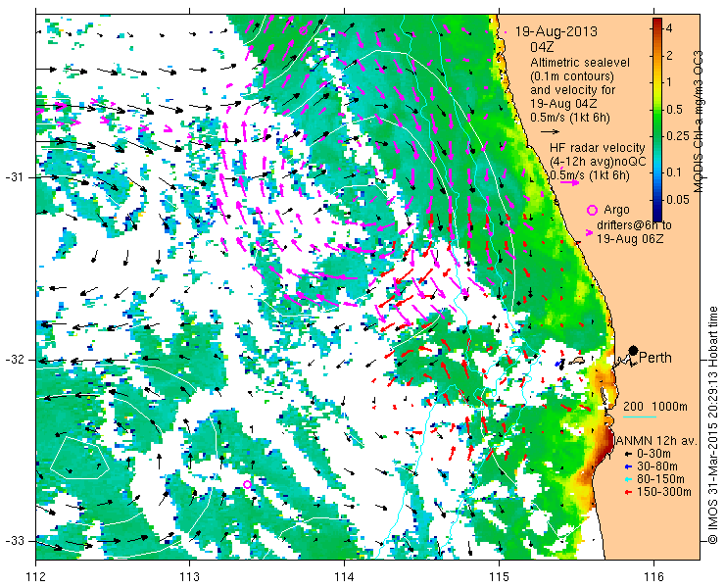This screenshot has width=725, height=588.
Task: Click the latitude axis label -32
Action: (15, 360)
